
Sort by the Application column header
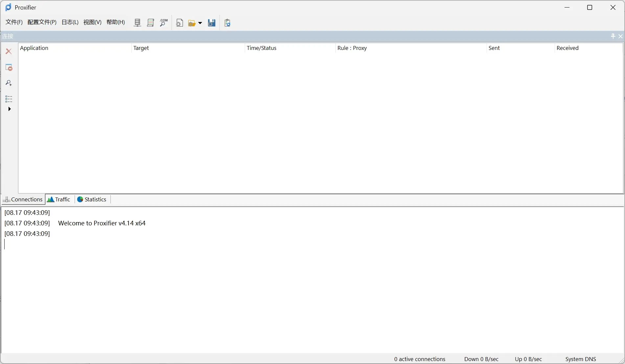pyautogui.click(x=75, y=48)
